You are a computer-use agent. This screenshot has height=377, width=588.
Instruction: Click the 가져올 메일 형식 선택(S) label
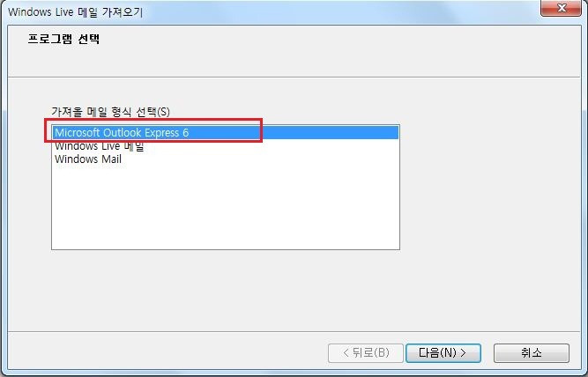coord(110,112)
